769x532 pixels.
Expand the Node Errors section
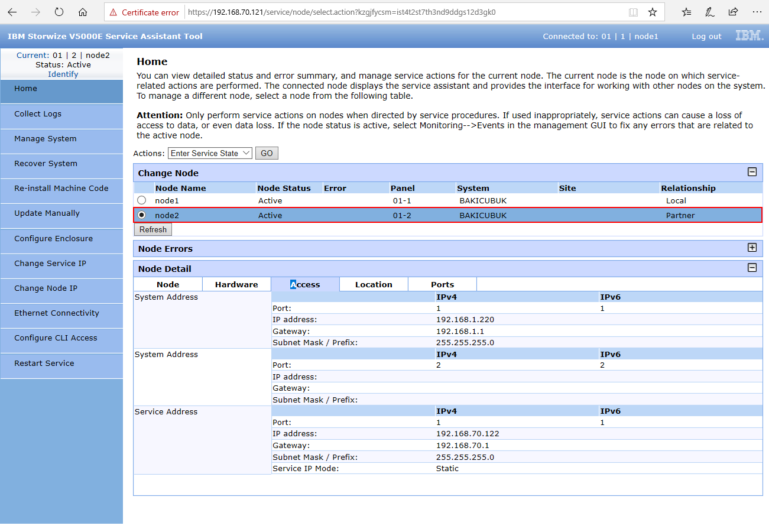[752, 248]
